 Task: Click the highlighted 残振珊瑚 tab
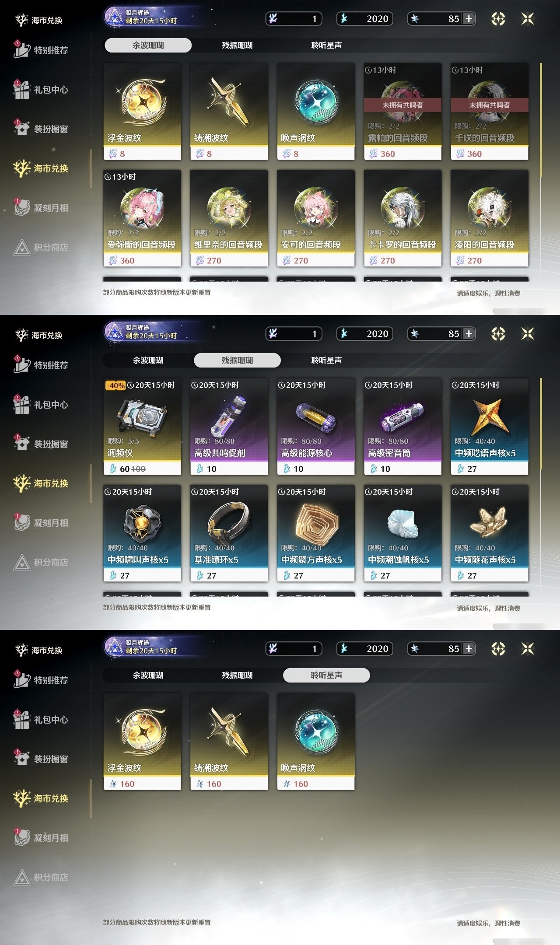tap(237, 360)
